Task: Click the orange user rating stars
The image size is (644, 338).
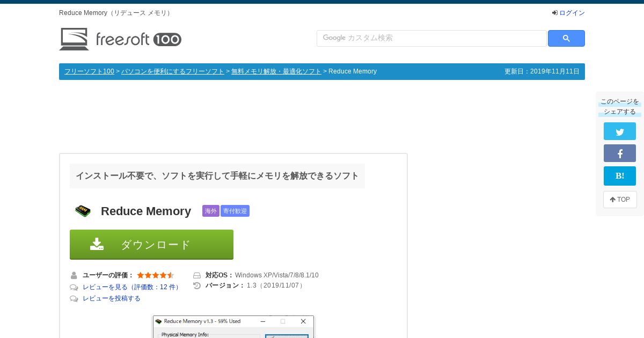Action: [x=156, y=275]
